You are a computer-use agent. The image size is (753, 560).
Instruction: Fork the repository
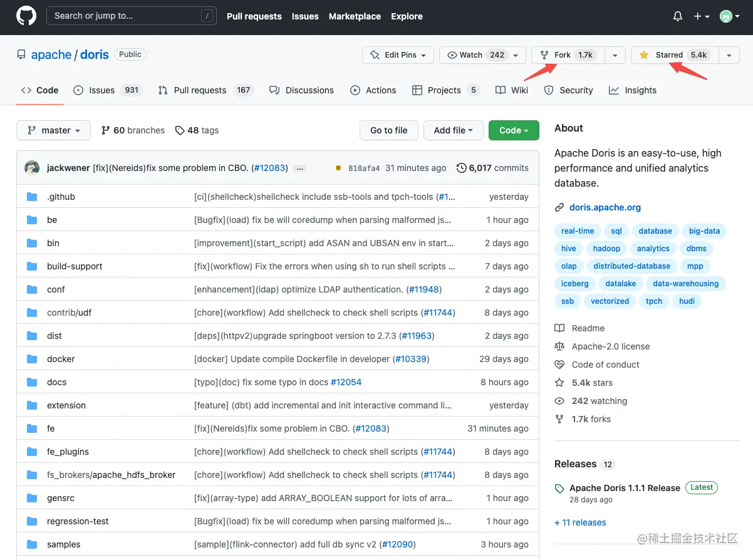569,55
